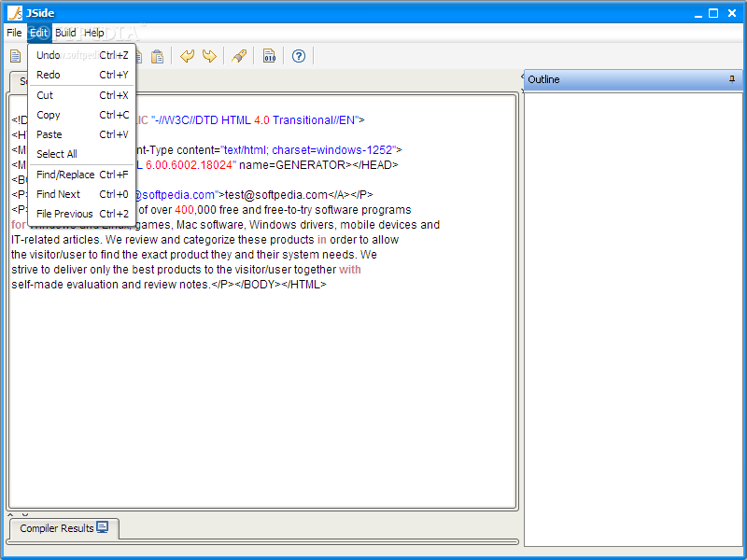This screenshot has height=560, width=747.
Task: Choose Cut from the Edit menu
Action: [82, 95]
